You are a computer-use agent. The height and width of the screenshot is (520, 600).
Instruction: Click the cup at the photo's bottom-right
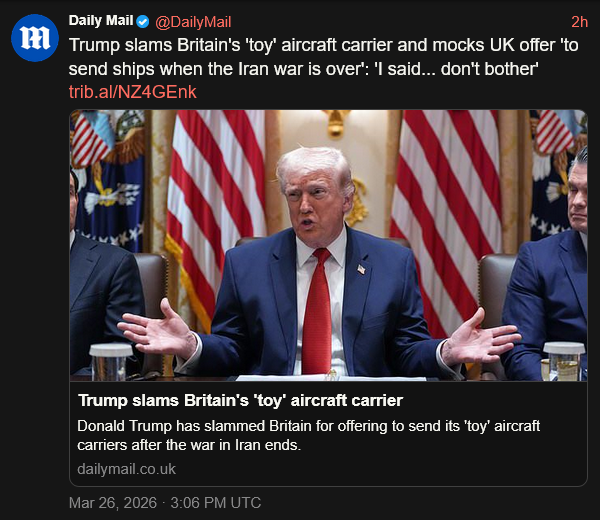pyautogui.click(x=563, y=360)
